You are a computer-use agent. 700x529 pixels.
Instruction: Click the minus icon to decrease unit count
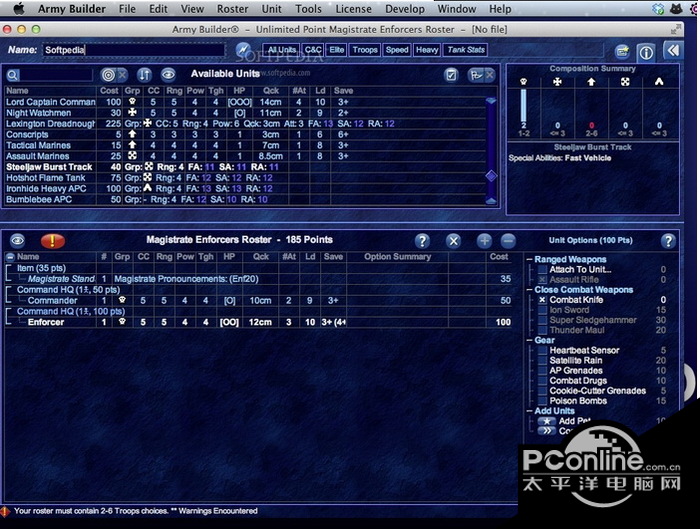point(508,241)
